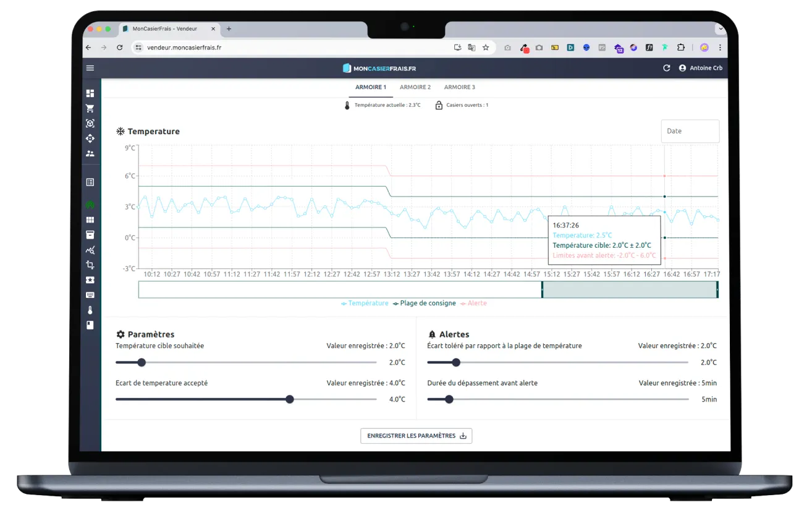Toggle the Température legend series
812x521 pixels.
coord(365,303)
